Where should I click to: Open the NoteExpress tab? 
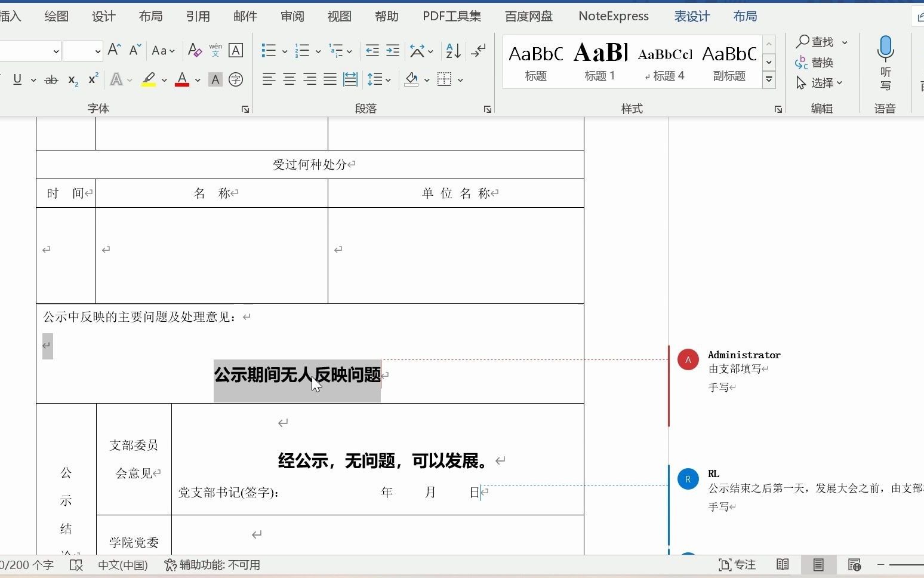pos(614,16)
